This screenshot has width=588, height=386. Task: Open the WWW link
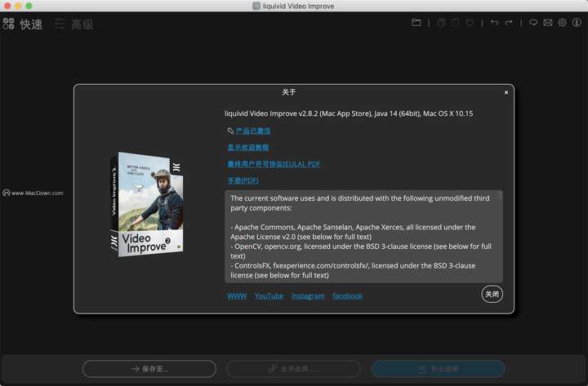click(x=237, y=296)
